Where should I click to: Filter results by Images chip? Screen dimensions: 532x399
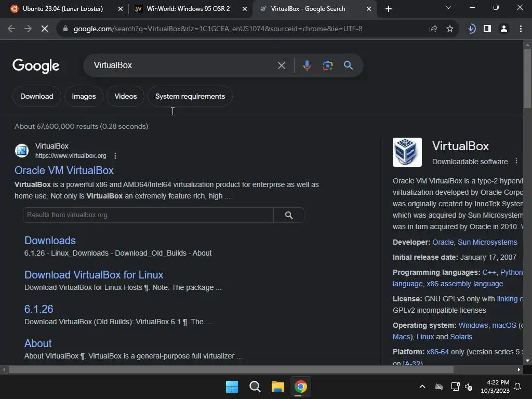(84, 96)
